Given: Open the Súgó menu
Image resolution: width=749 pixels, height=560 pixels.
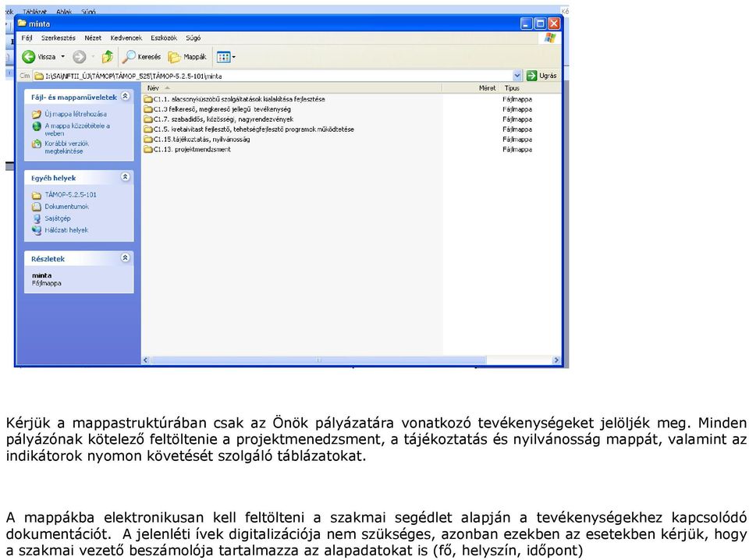Looking at the screenshot, I should 193,38.
